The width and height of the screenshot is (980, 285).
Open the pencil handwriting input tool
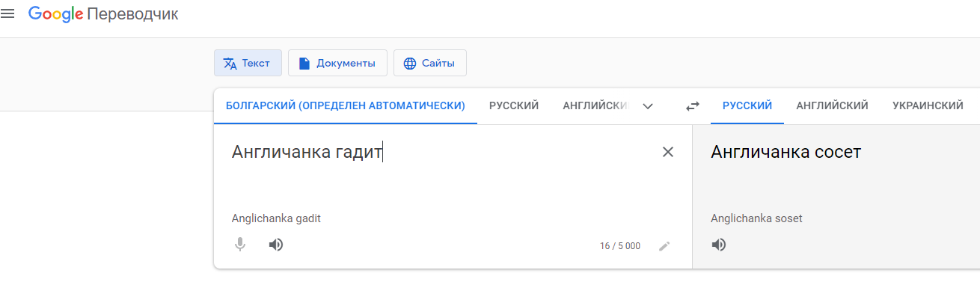click(x=664, y=245)
